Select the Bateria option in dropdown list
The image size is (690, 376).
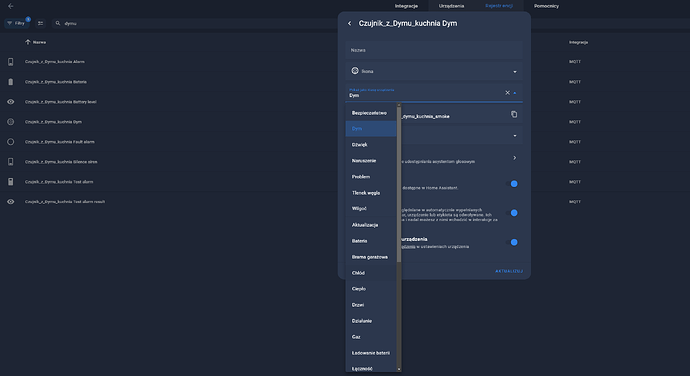coord(371,241)
